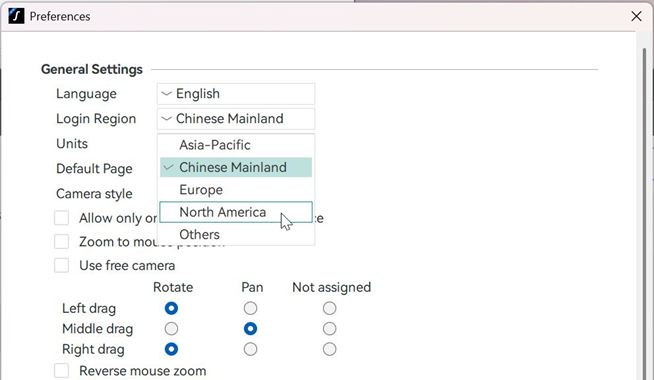The image size is (654, 380).
Task: Choose North America as the login region
Action: pos(236,212)
